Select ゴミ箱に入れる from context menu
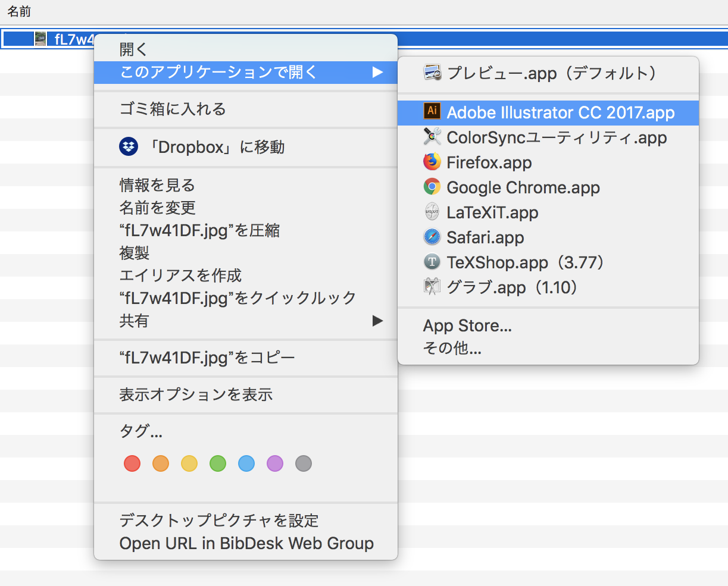Viewport: 728px width, 586px height. click(x=173, y=109)
